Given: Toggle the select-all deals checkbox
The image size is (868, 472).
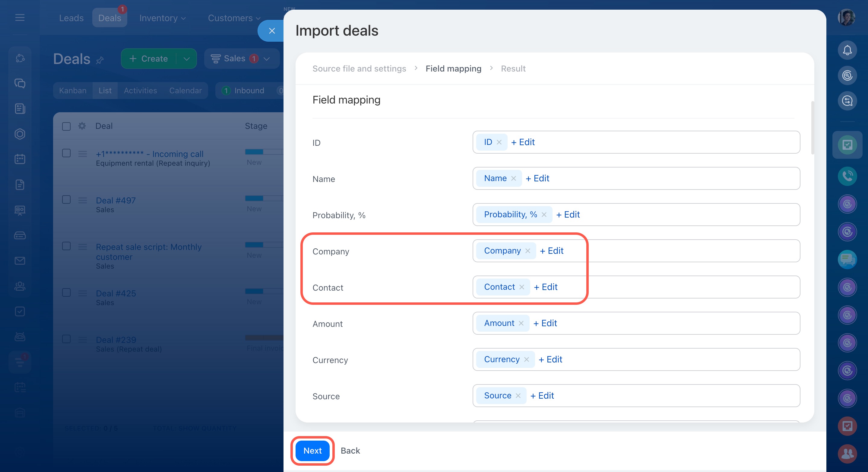Looking at the screenshot, I should coord(66,126).
